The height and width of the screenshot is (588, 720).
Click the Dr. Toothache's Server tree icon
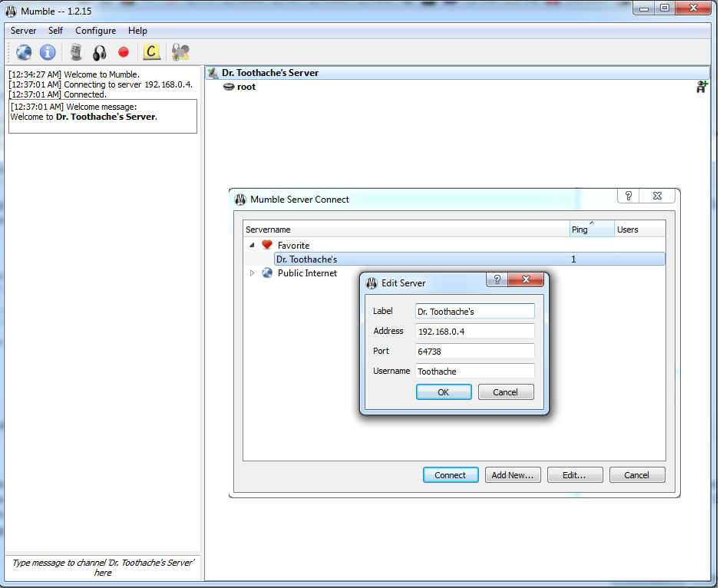click(213, 73)
